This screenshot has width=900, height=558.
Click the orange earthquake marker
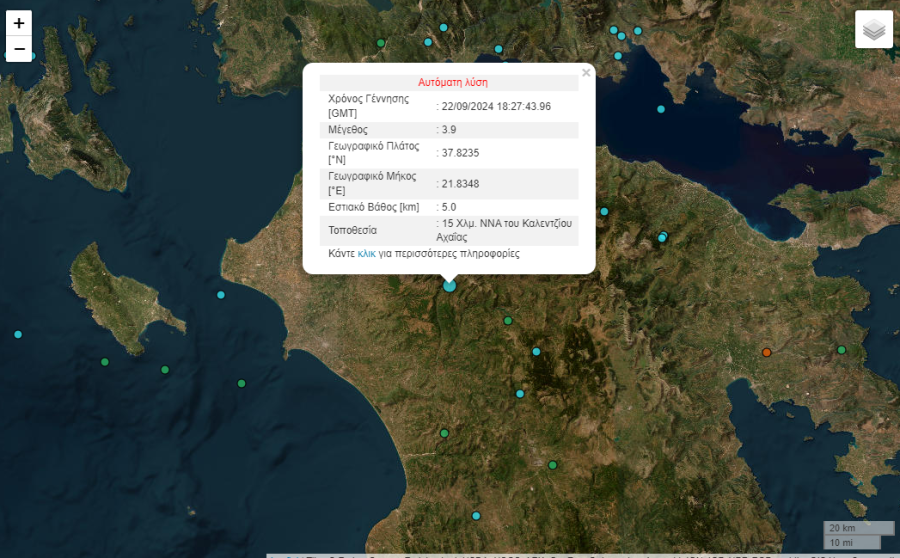pyautogui.click(x=767, y=352)
